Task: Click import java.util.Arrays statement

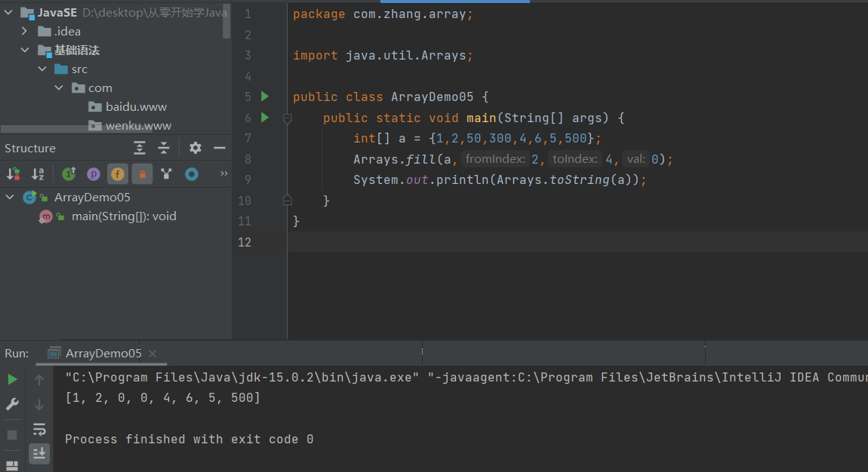Action: [x=383, y=55]
